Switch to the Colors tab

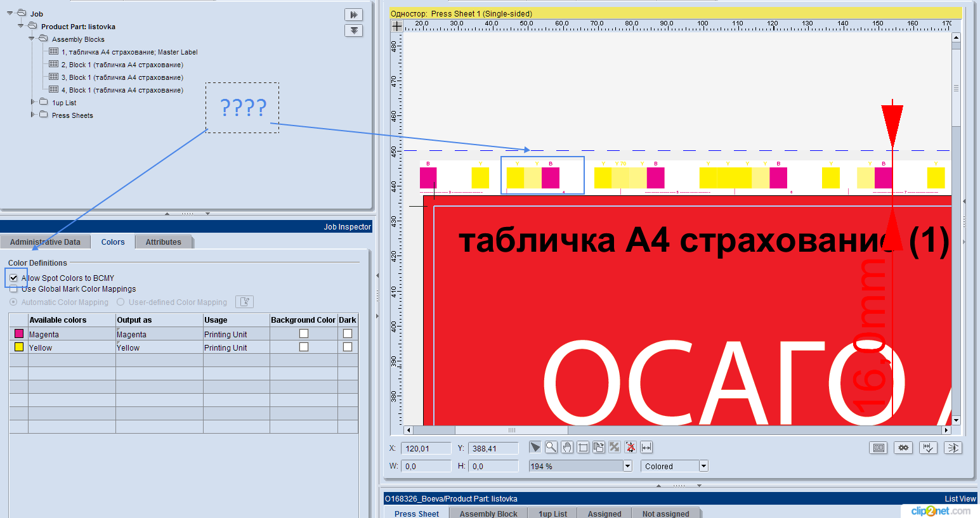point(113,242)
